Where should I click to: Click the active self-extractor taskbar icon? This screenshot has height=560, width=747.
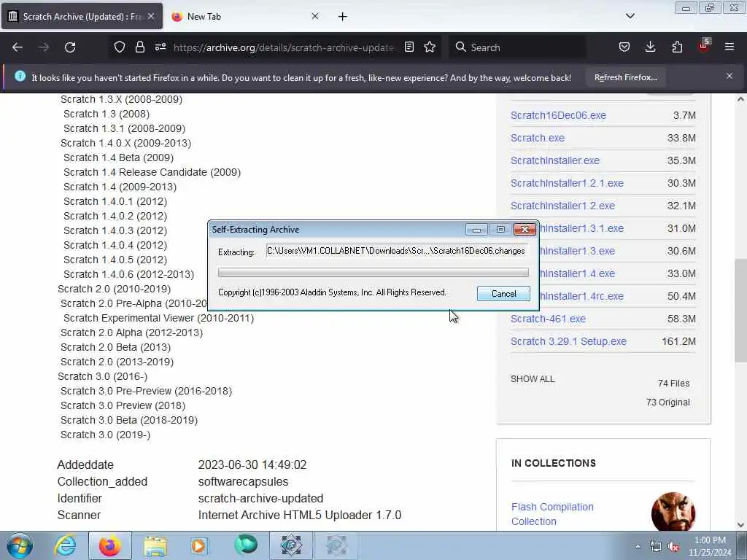point(291,545)
